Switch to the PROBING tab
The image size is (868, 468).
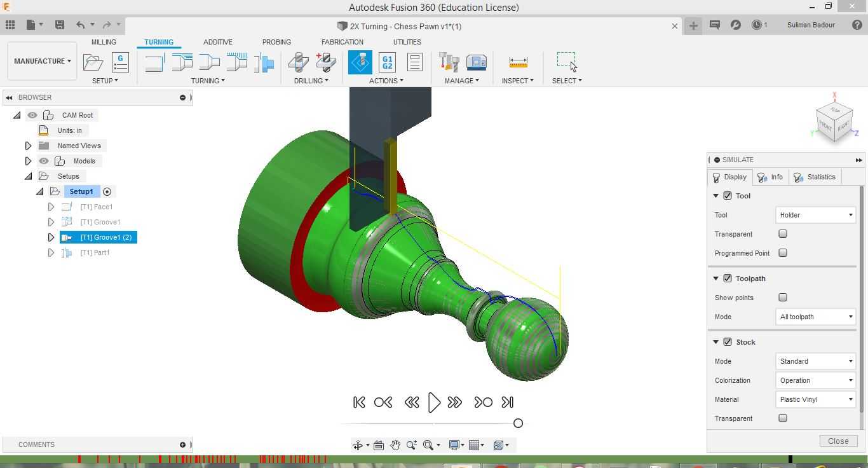pyautogui.click(x=276, y=42)
